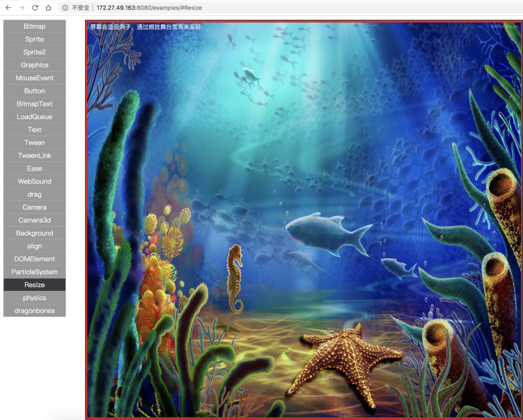Switch to the Camera example
The width and height of the screenshot is (523, 420).
(34, 207)
